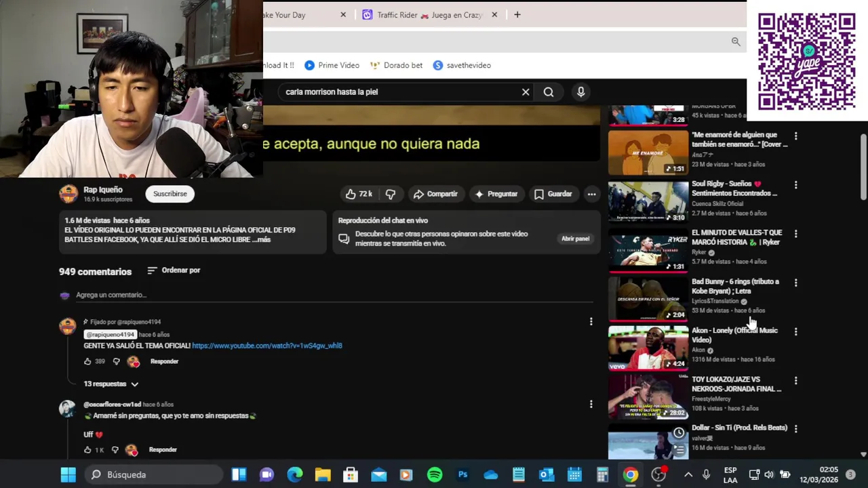
Task: Open Spotify from the taskbar
Action: pos(435,475)
